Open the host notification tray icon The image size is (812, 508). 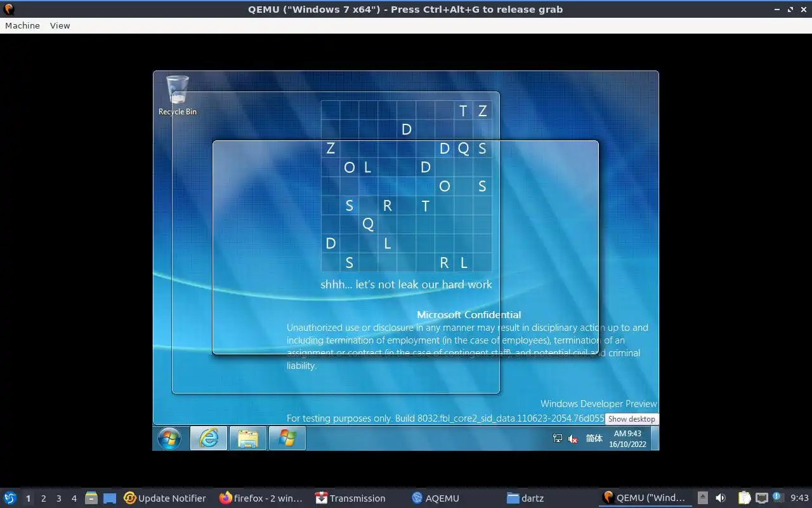coord(778,498)
